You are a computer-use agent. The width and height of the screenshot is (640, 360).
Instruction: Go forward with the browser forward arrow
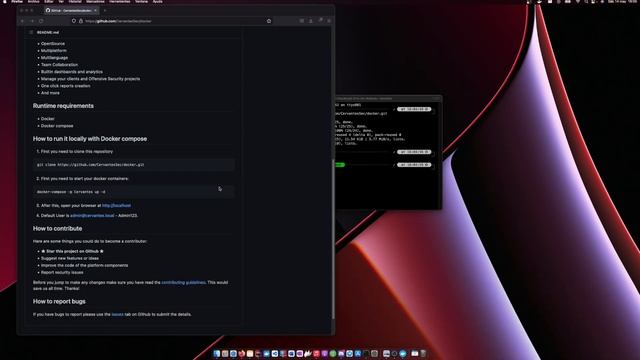pos(31,21)
